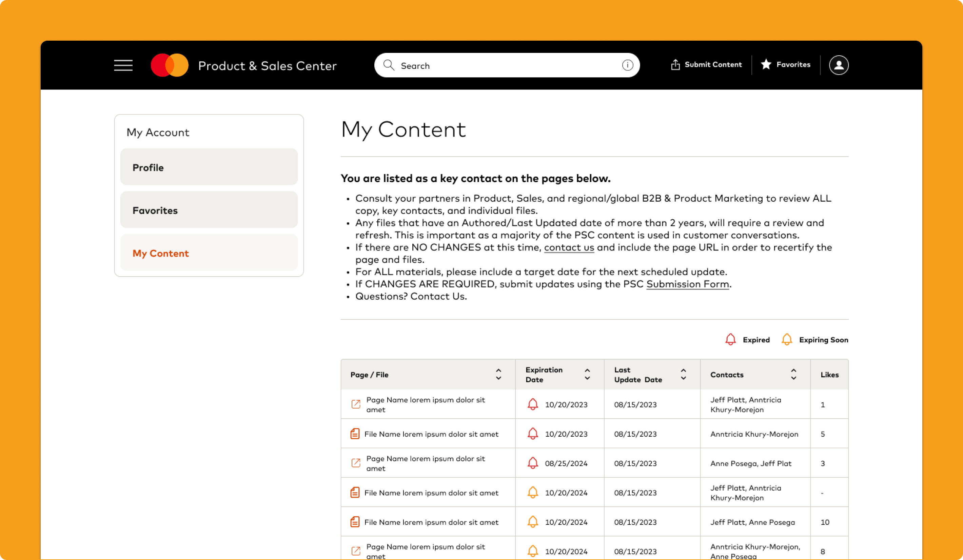Select My Content sidebar item
This screenshot has width=963, height=560.
click(x=209, y=253)
